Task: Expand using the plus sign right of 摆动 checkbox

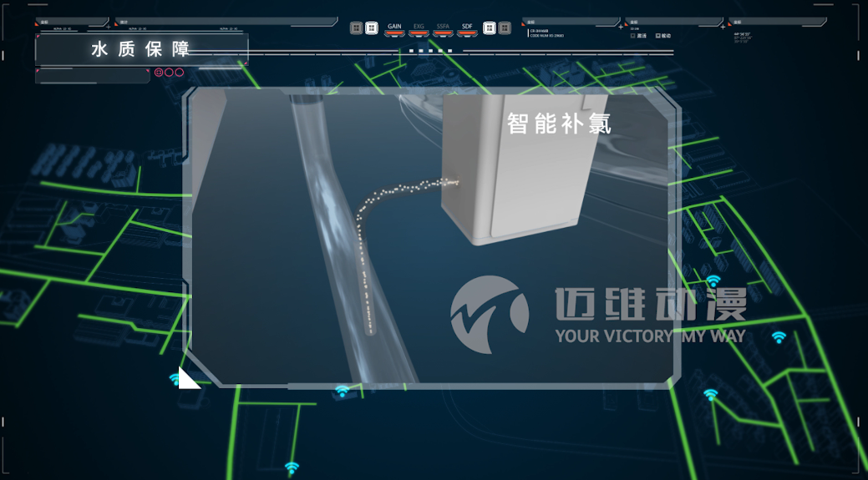Action: [723, 27]
